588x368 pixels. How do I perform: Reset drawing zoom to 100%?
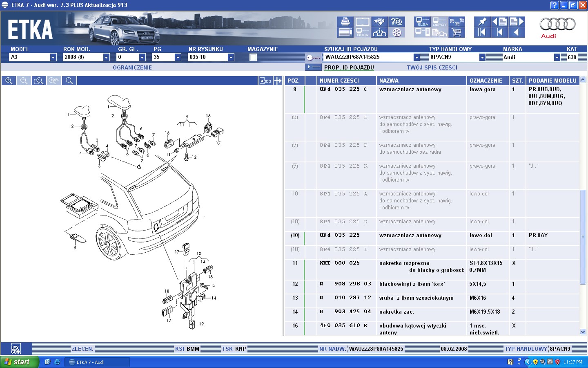click(54, 81)
